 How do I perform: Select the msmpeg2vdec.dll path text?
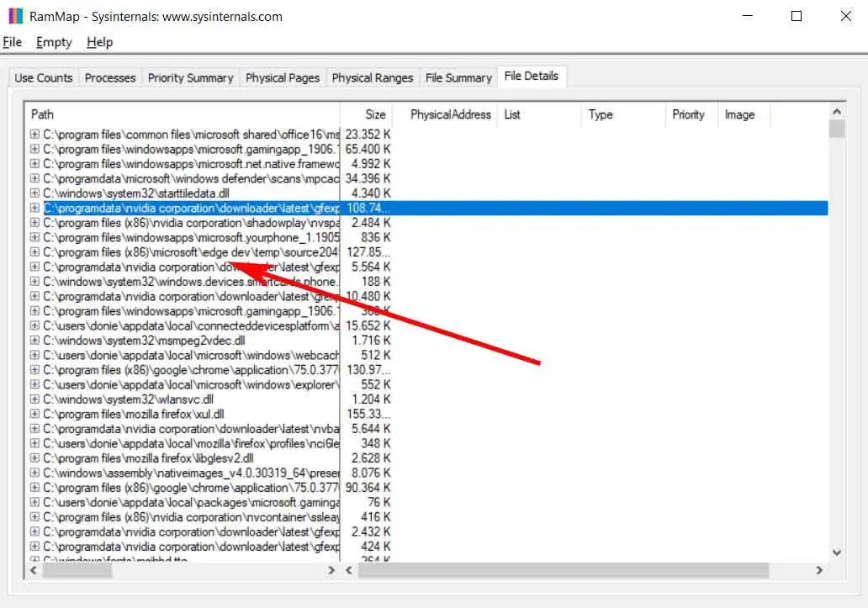pos(144,341)
